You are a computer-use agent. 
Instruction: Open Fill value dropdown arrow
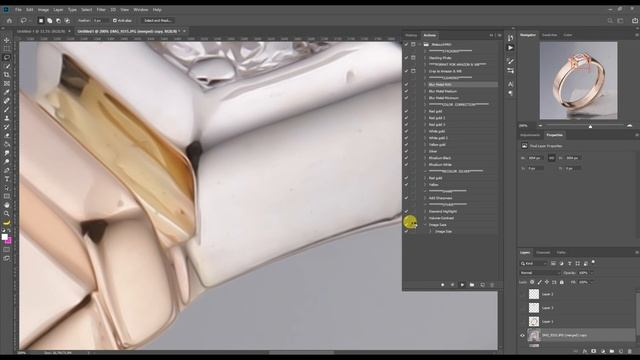click(x=591, y=282)
